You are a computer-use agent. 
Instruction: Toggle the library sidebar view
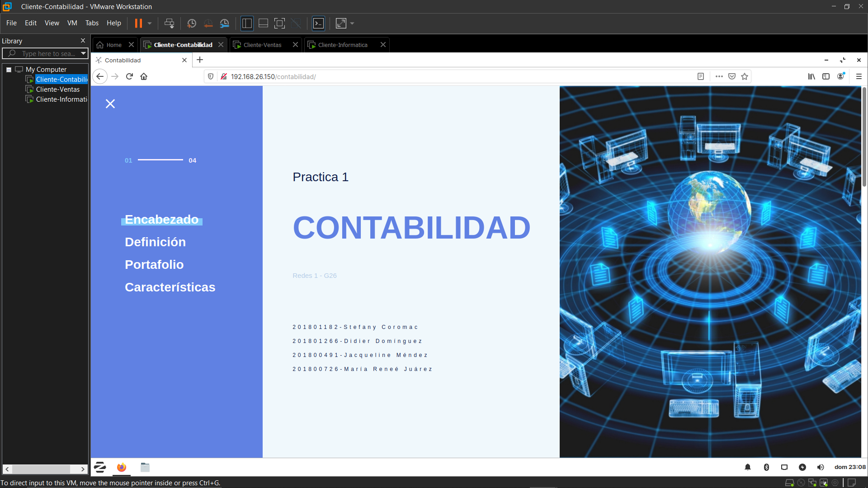pos(247,23)
